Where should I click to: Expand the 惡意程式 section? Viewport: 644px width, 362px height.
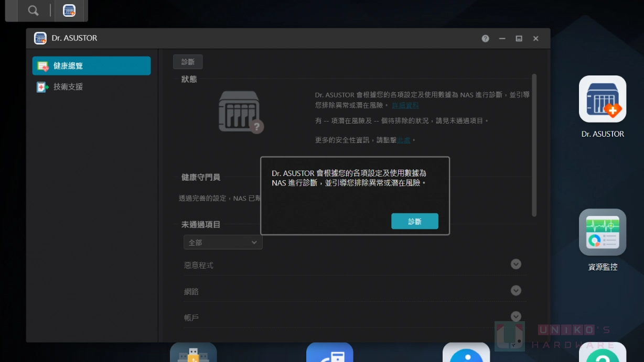(x=516, y=264)
